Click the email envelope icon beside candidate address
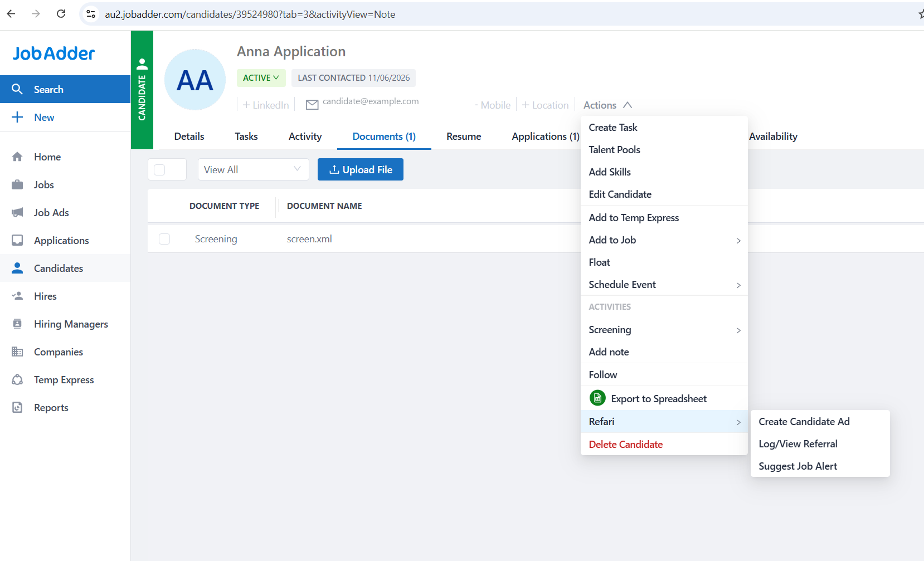This screenshot has height=561, width=924. (312, 105)
